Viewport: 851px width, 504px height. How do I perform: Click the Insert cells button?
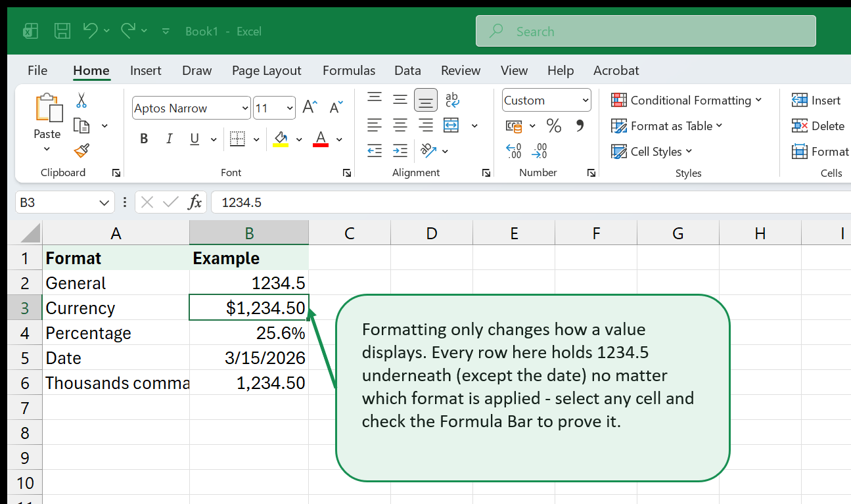816,100
